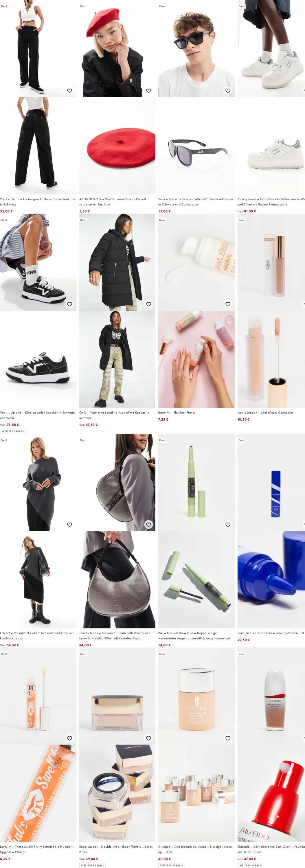Expand Weitere Farben under Clinique make-up

click(172, 865)
